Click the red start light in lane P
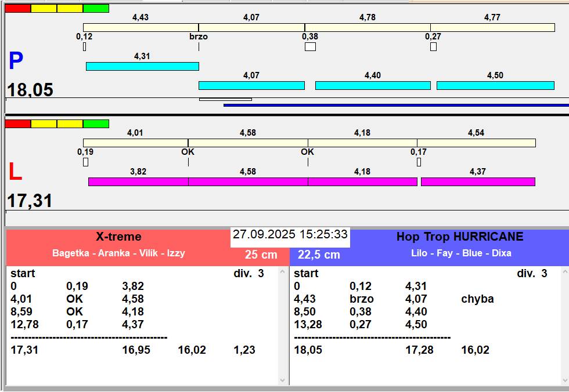The image size is (569, 392). [x=17, y=9]
